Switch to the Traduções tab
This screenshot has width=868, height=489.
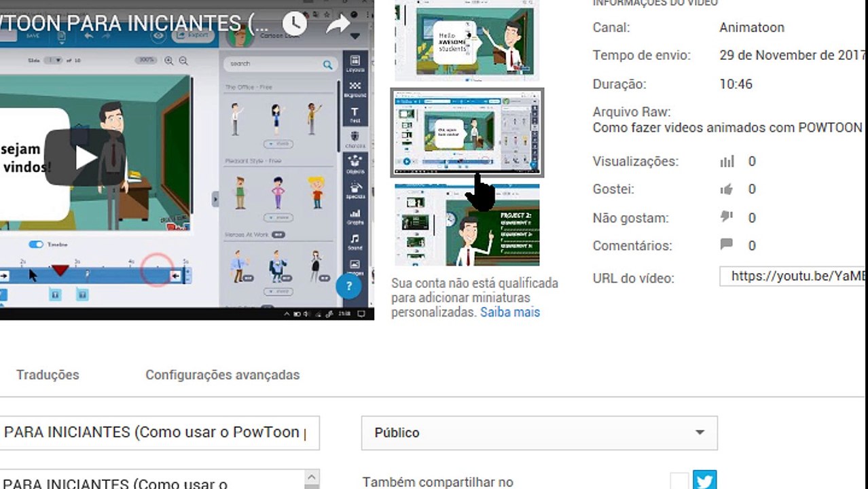point(48,375)
